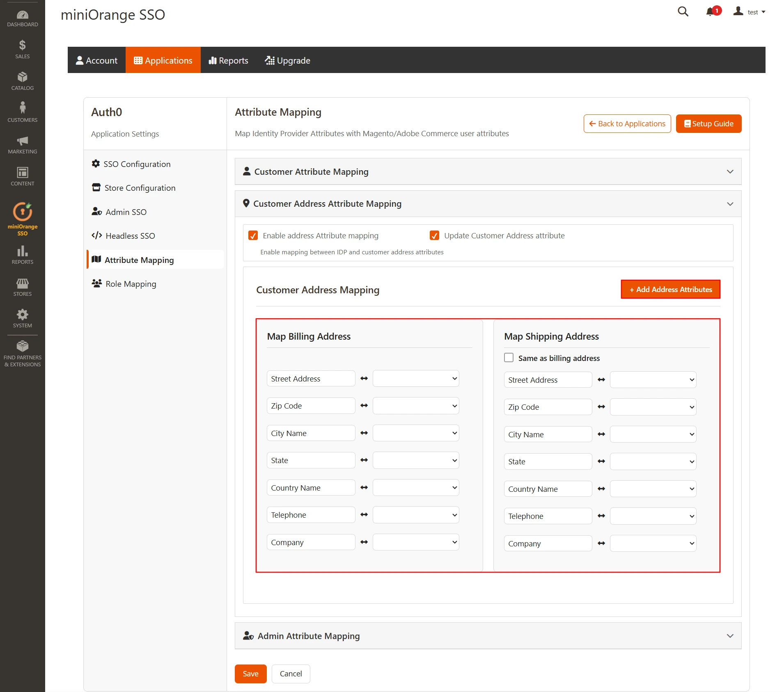Screen dimensions: 784x692
Task: Click Back to Applications
Action: coord(627,123)
